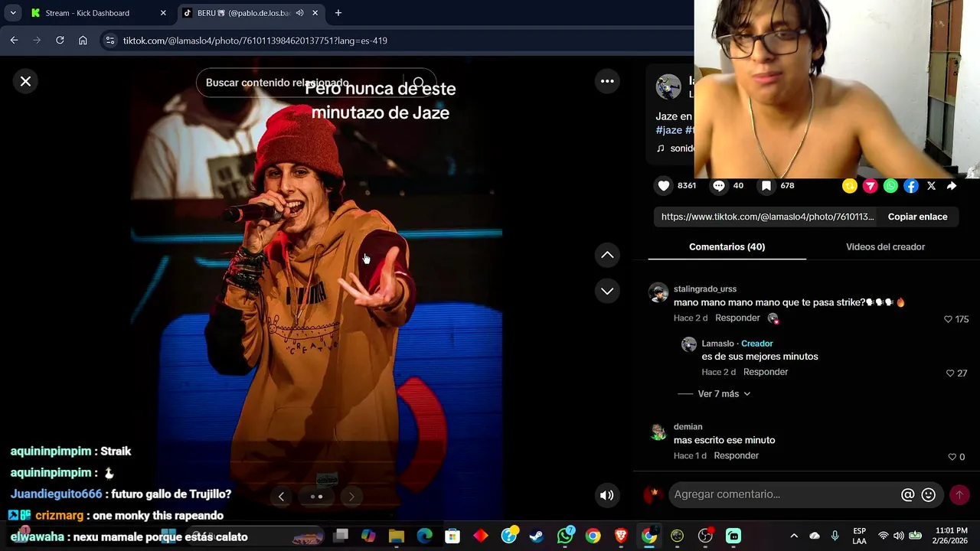Go to next post with down chevron
Viewport: 980px width, 551px height.
607,291
